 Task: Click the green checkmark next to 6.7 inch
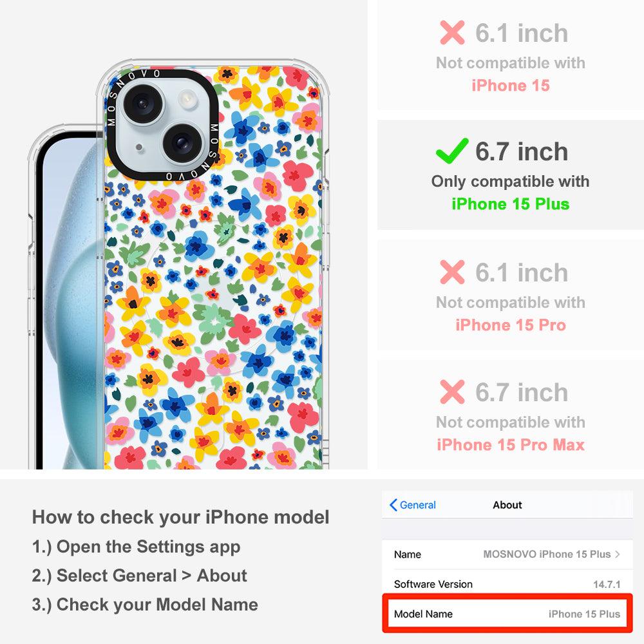(x=452, y=151)
